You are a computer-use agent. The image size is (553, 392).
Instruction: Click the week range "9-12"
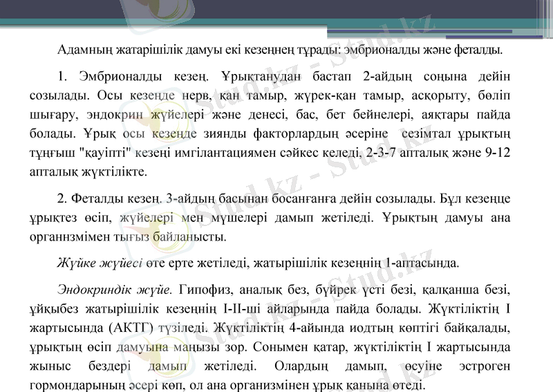tap(498, 152)
